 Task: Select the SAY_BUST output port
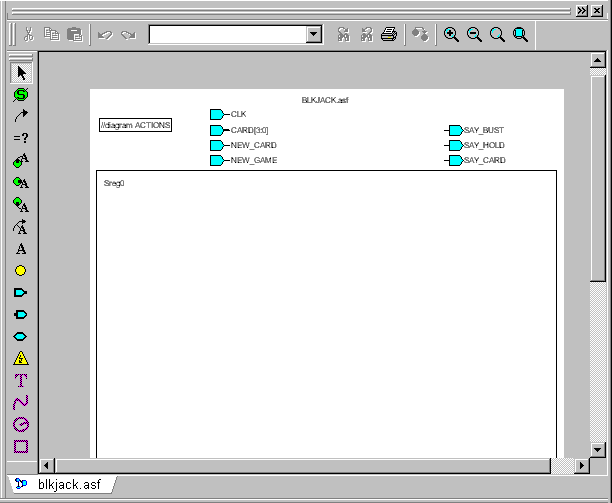[455, 130]
